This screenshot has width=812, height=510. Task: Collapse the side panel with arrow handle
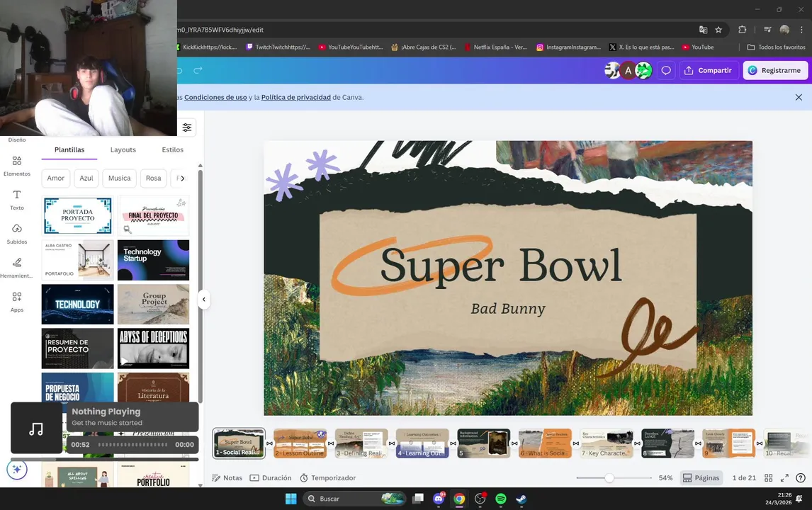tap(204, 299)
